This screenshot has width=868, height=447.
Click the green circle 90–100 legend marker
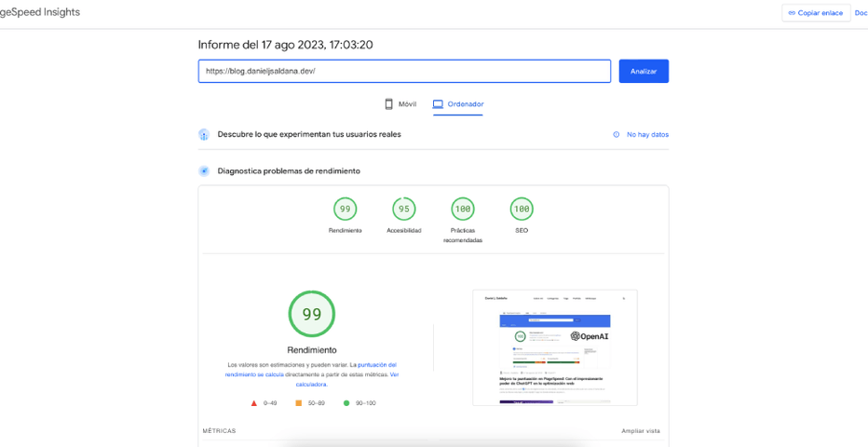[x=346, y=403]
